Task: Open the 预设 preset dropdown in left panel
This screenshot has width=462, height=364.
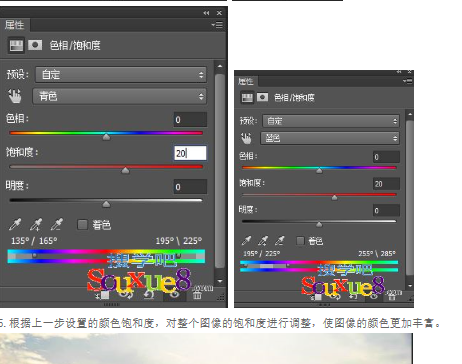Action: click(x=121, y=74)
